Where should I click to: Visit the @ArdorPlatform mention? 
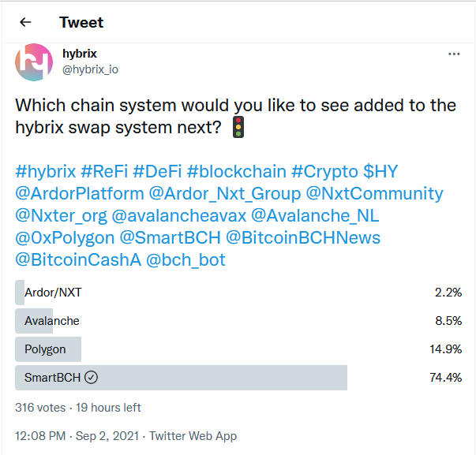(80, 193)
